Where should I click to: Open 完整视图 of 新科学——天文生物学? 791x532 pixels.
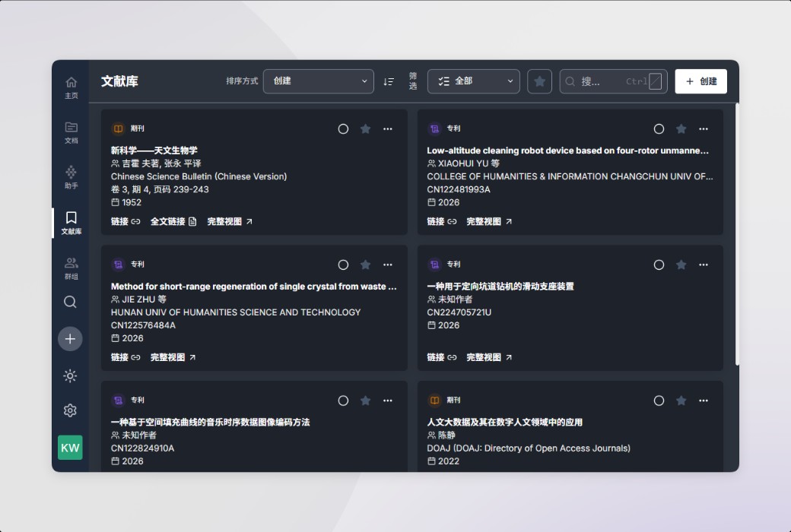[x=230, y=221]
